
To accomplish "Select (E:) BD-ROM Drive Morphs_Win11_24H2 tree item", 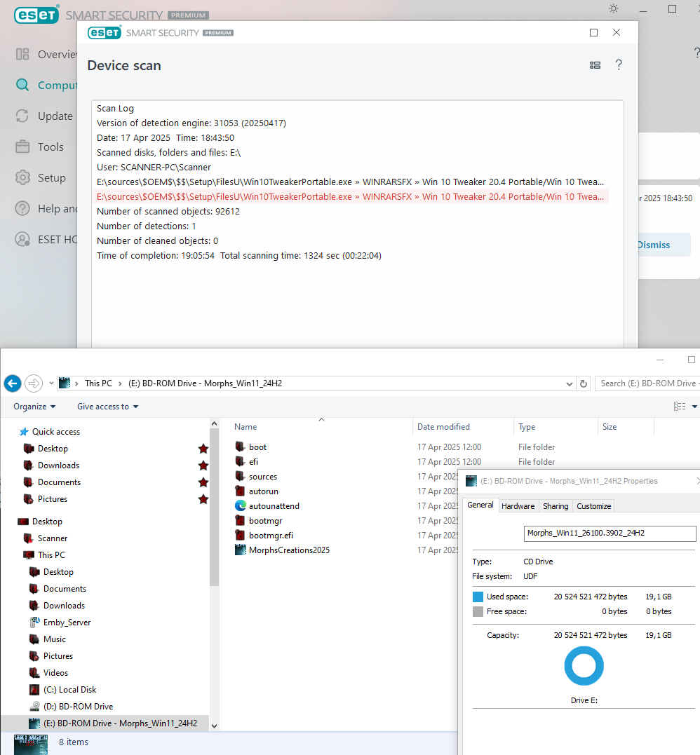I will [105, 723].
